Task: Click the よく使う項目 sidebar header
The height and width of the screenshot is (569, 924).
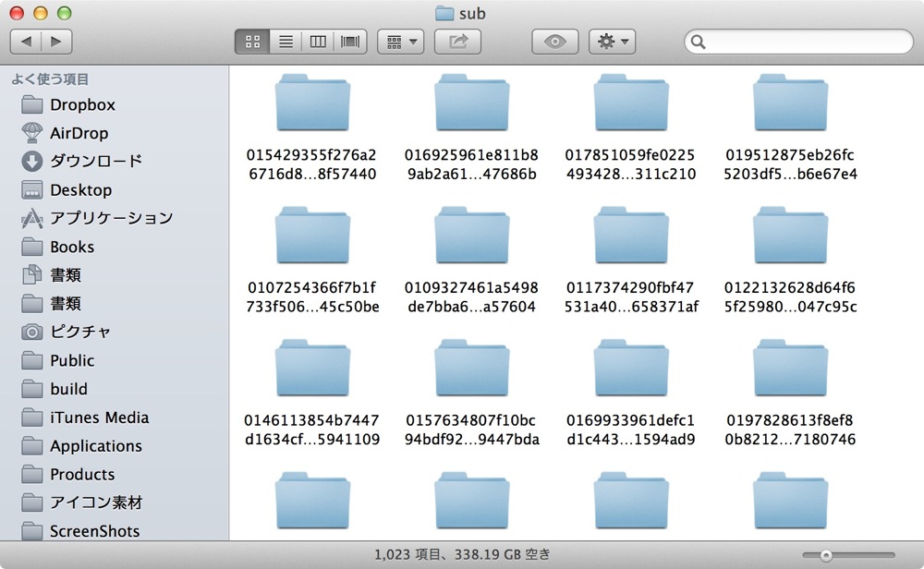Action: (x=50, y=79)
